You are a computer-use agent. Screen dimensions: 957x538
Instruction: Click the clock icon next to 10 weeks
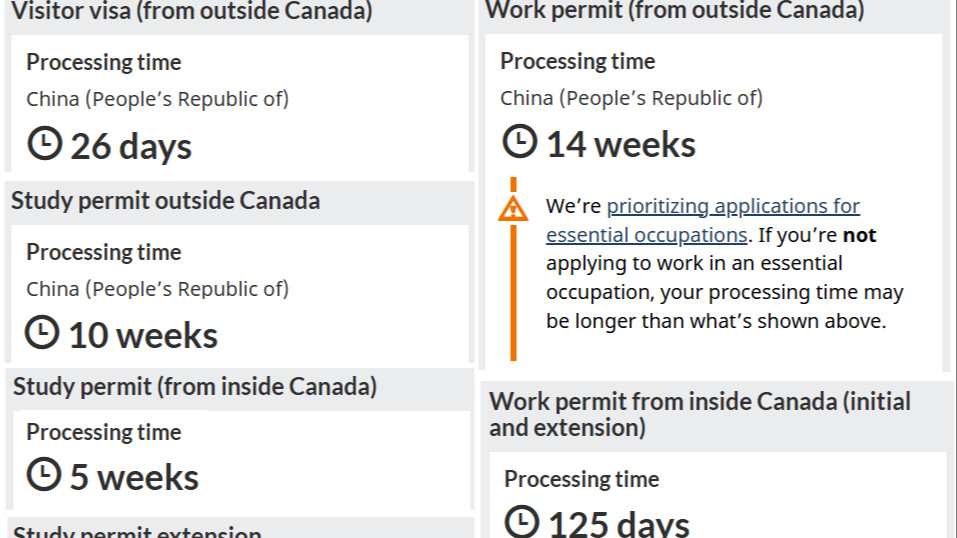(x=42, y=332)
